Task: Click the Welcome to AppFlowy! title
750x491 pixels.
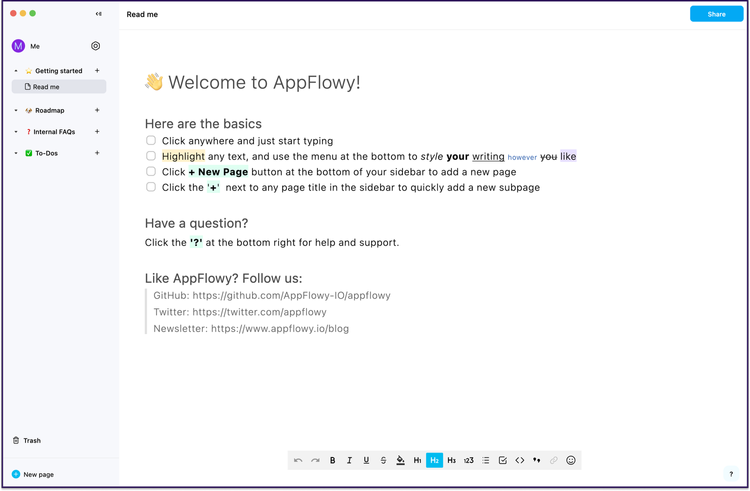Action: [x=264, y=82]
